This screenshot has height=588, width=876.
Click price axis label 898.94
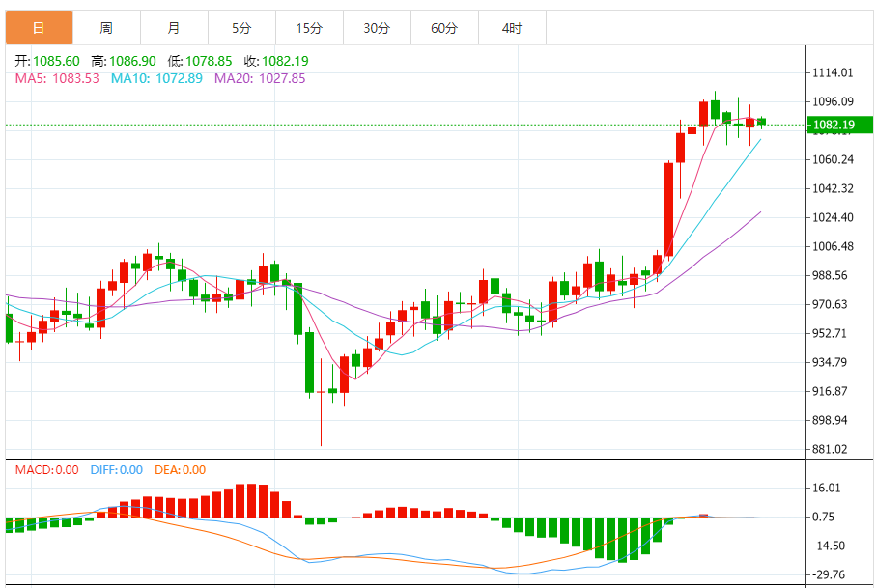[x=830, y=420]
